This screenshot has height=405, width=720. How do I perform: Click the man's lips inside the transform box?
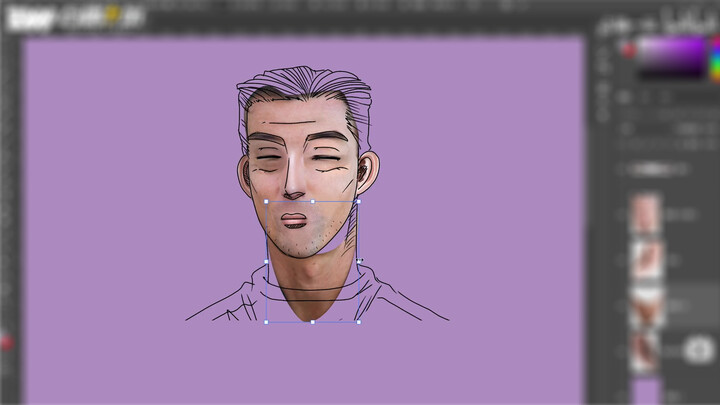(x=293, y=220)
